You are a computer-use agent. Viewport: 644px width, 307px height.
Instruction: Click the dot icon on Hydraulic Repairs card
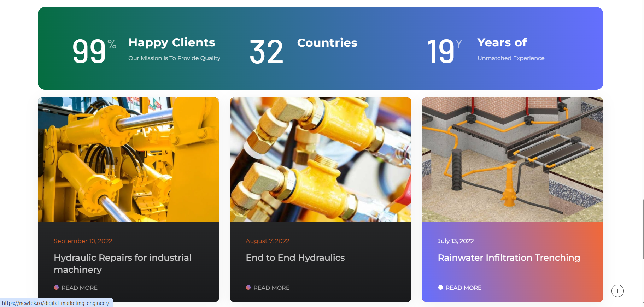[56, 288]
